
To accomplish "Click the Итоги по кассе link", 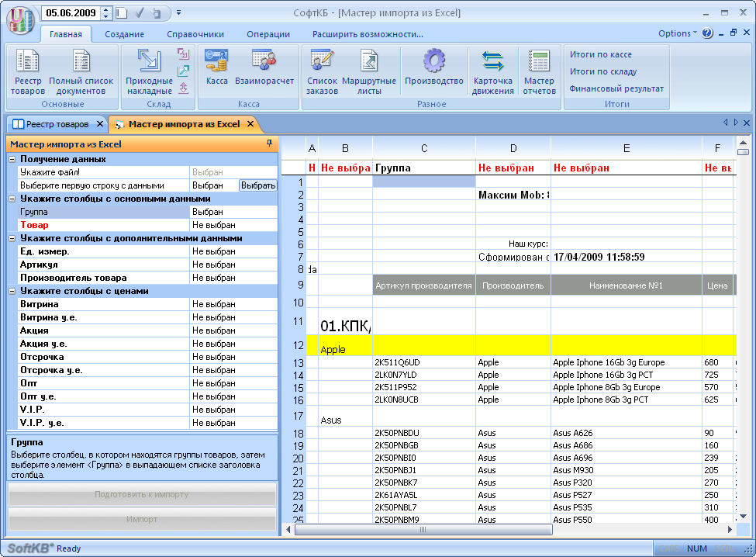I will pos(601,54).
